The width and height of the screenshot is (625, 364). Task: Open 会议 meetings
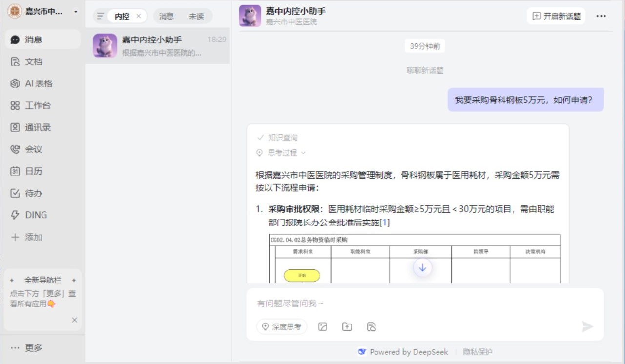[33, 149]
